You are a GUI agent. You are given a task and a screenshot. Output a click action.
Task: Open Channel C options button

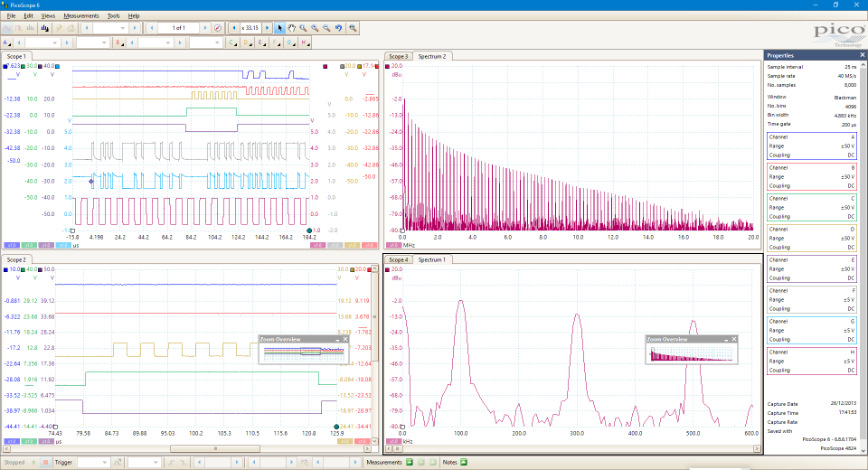[232, 42]
